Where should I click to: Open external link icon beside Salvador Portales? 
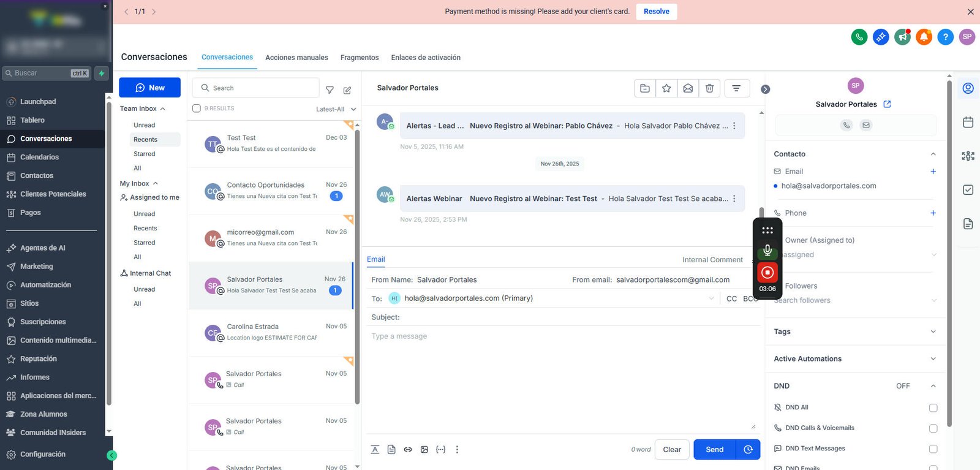[887, 104]
